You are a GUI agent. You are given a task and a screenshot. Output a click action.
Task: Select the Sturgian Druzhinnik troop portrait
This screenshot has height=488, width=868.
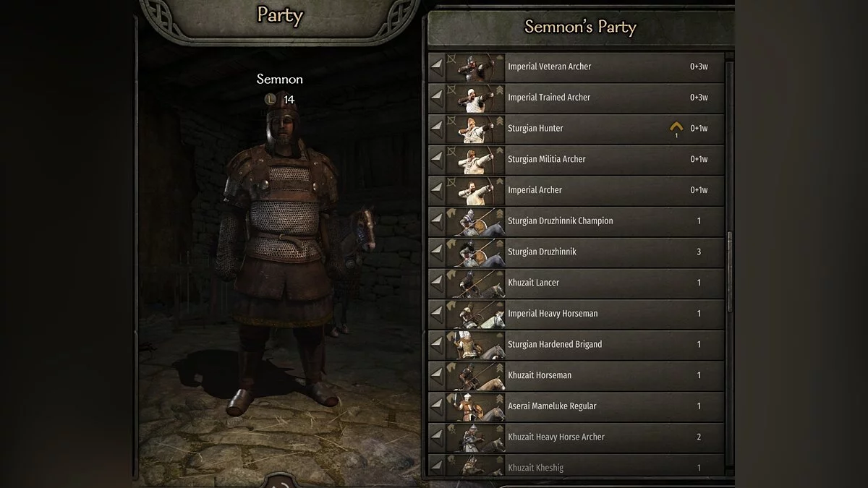(x=476, y=252)
